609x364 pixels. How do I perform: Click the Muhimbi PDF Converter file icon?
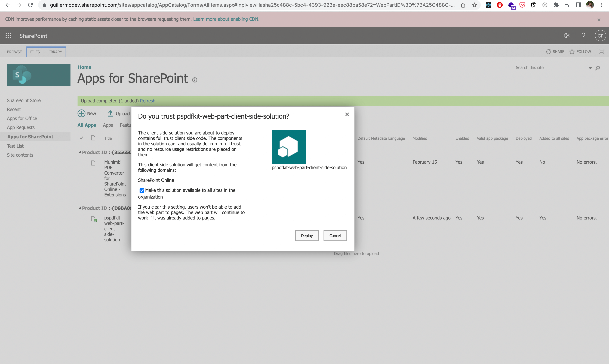[93, 163]
